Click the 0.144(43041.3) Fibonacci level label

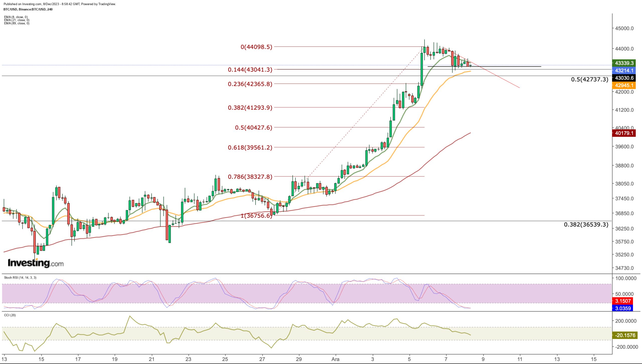250,70
